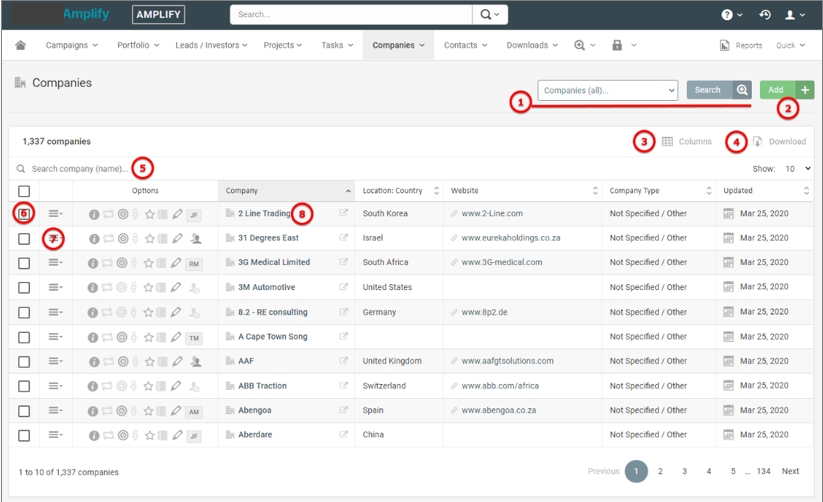The height and width of the screenshot is (502, 823).
Task: Sort by Updated column
Action: tap(764, 191)
